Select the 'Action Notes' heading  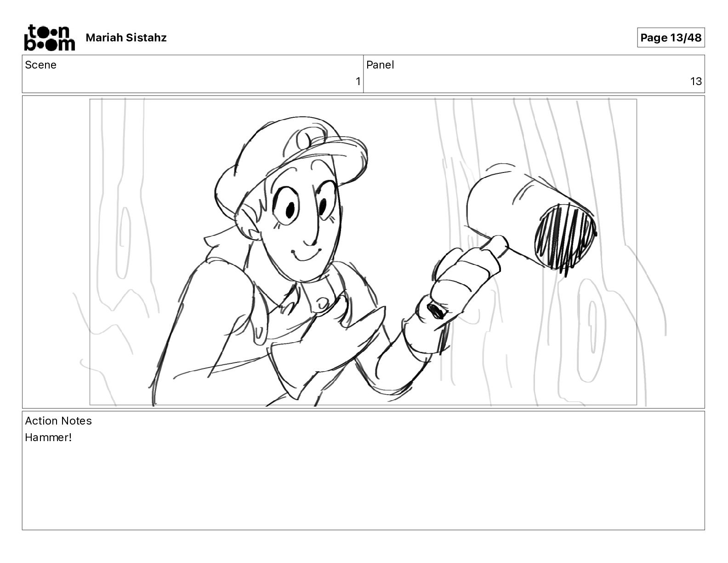(58, 421)
